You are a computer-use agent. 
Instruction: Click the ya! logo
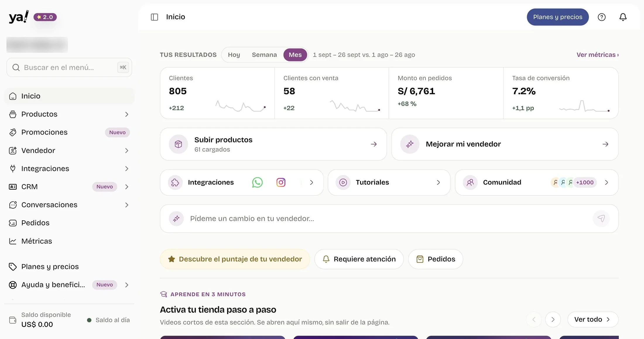pyautogui.click(x=19, y=17)
